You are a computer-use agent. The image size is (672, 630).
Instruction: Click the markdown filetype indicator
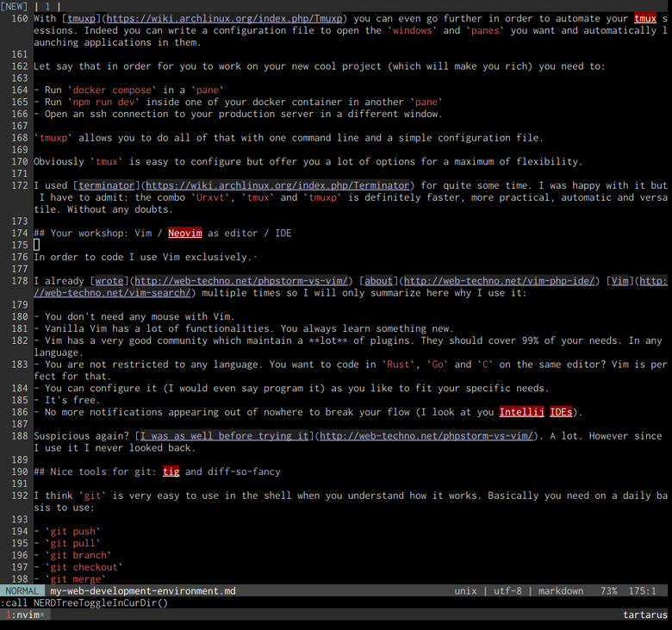(x=561, y=591)
